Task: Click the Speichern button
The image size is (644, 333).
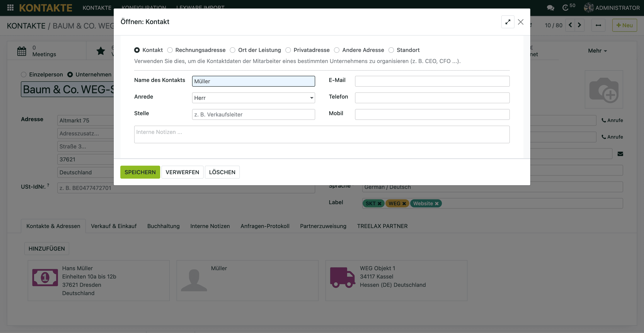Action: tap(140, 172)
